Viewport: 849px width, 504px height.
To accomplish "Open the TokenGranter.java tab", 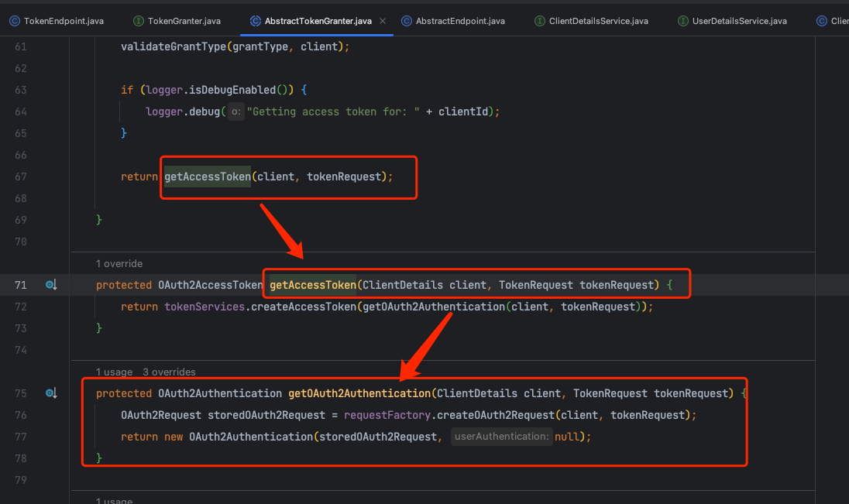I will tap(184, 21).
